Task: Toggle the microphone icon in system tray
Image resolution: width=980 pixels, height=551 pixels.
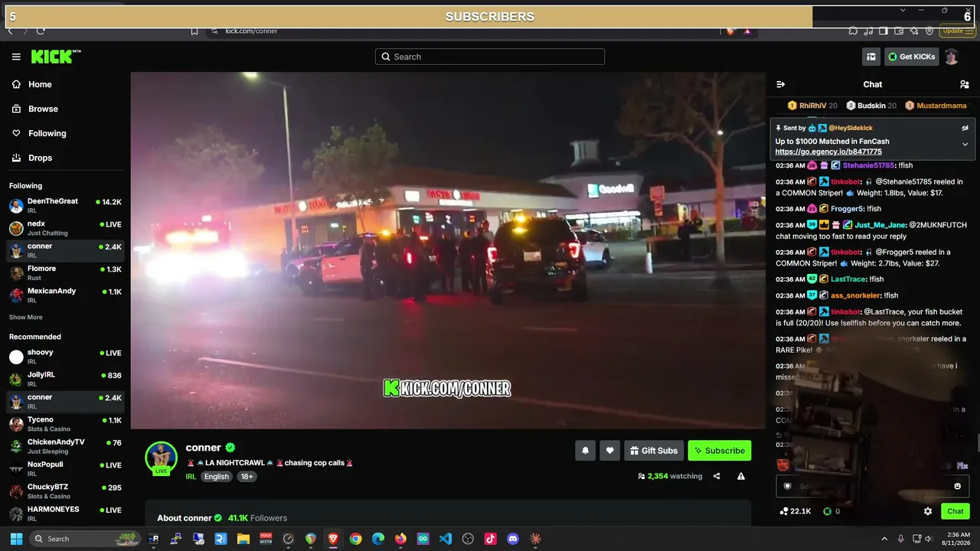Action: 900,539
